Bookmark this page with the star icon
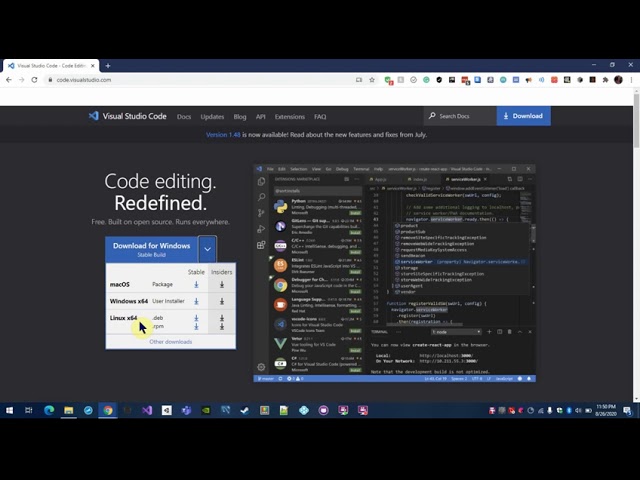 coord(372,80)
